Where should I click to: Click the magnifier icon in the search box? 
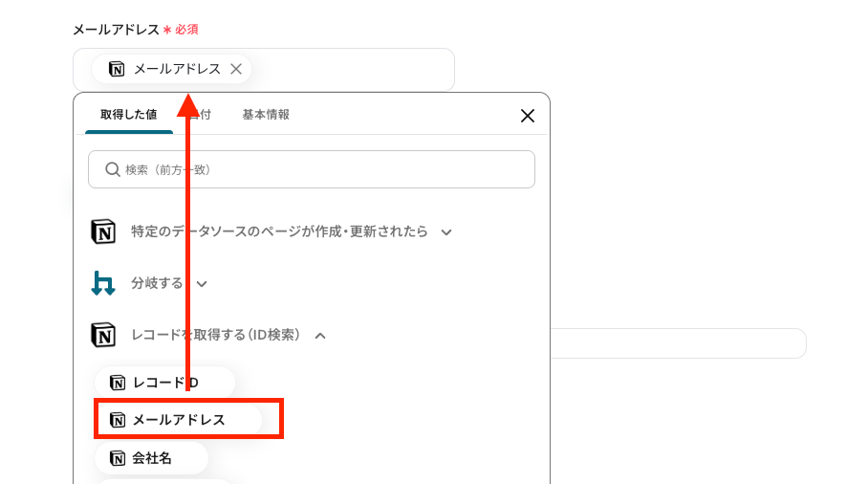click(113, 169)
